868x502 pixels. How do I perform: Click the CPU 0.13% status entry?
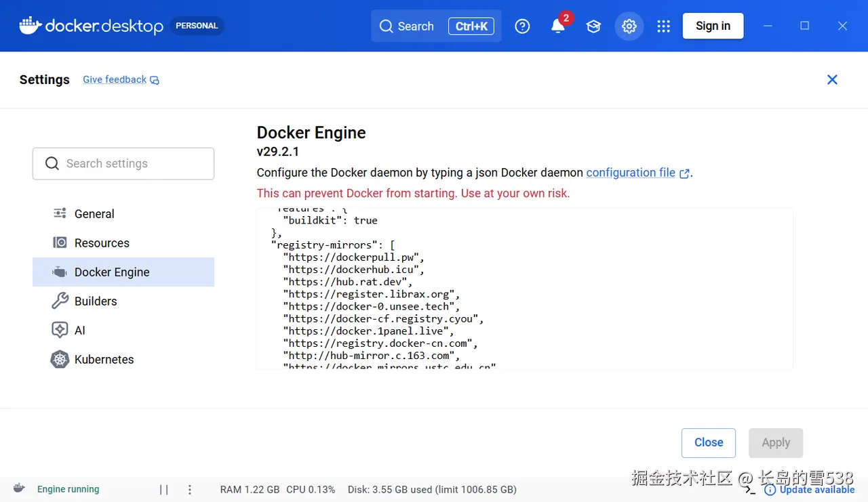(311, 489)
